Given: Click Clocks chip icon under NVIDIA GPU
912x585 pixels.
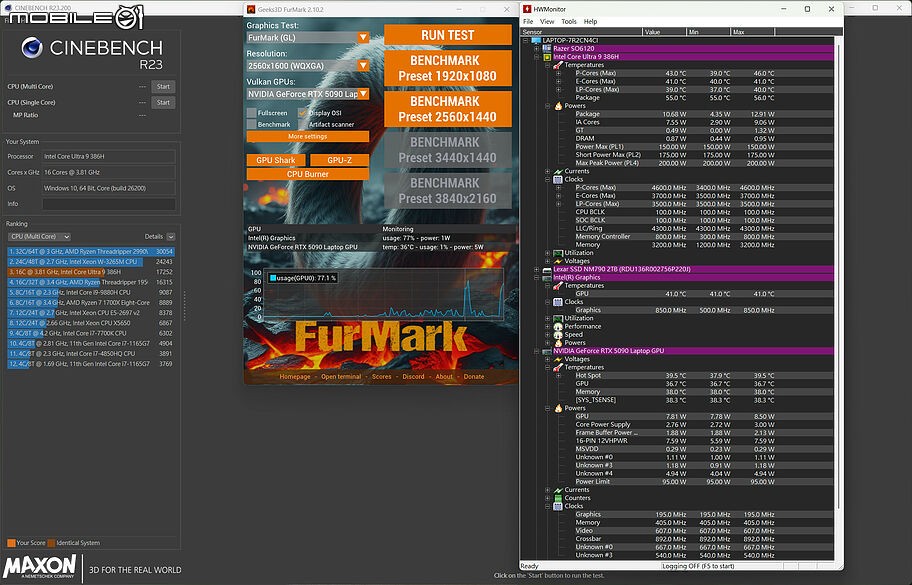Looking at the screenshot, I should click(x=558, y=506).
